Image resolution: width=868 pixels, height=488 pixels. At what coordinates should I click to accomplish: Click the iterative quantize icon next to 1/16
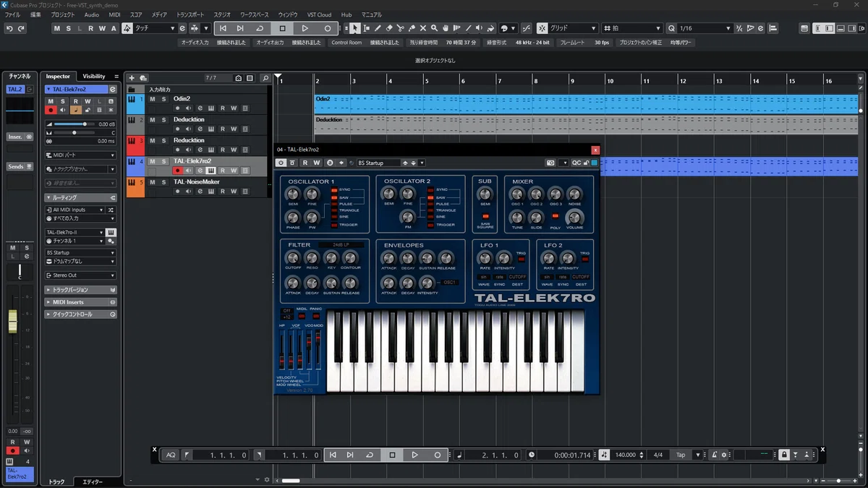[x=739, y=28]
